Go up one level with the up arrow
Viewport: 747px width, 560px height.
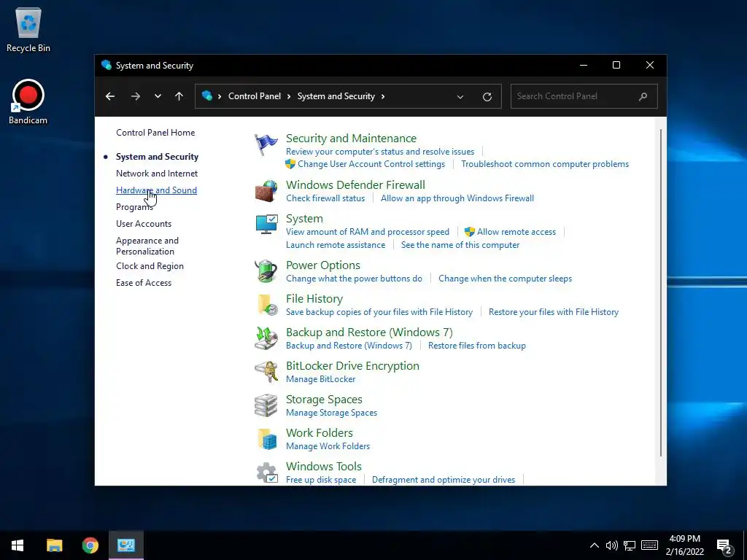[x=179, y=96]
